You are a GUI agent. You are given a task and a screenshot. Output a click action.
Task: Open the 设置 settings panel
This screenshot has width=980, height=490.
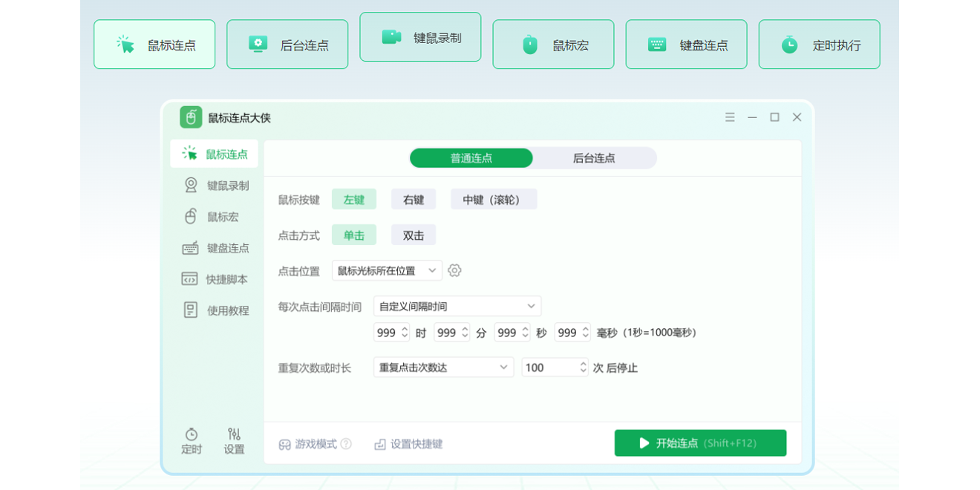pos(233,440)
